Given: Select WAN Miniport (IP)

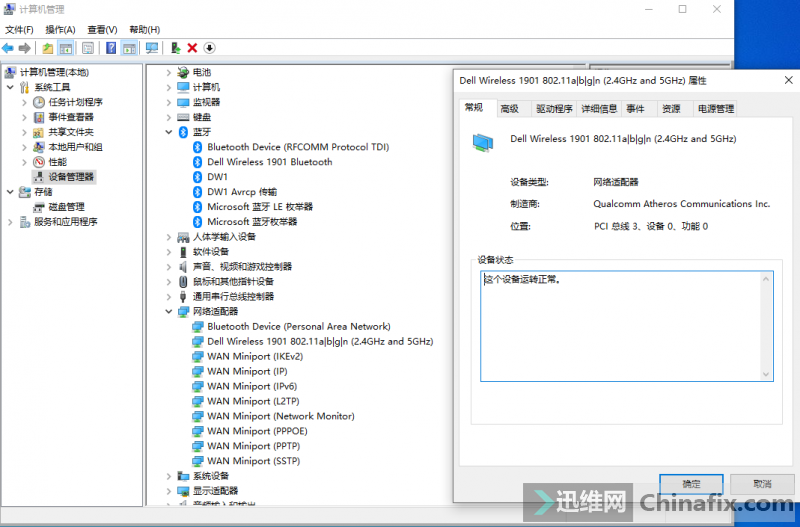Looking at the screenshot, I should (x=247, y=371).
